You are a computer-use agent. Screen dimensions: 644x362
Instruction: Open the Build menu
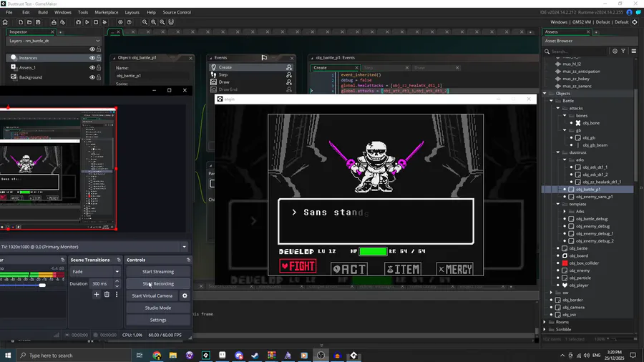(43, 12)
